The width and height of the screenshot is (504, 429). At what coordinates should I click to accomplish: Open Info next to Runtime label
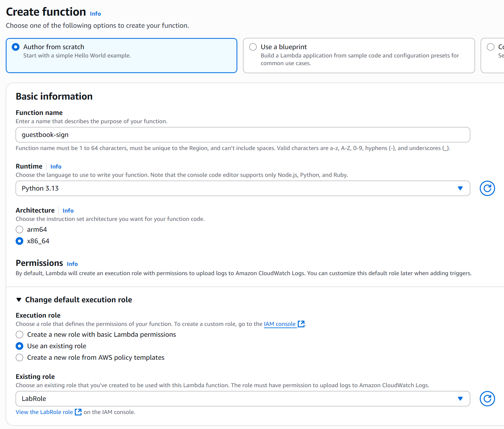56,167
